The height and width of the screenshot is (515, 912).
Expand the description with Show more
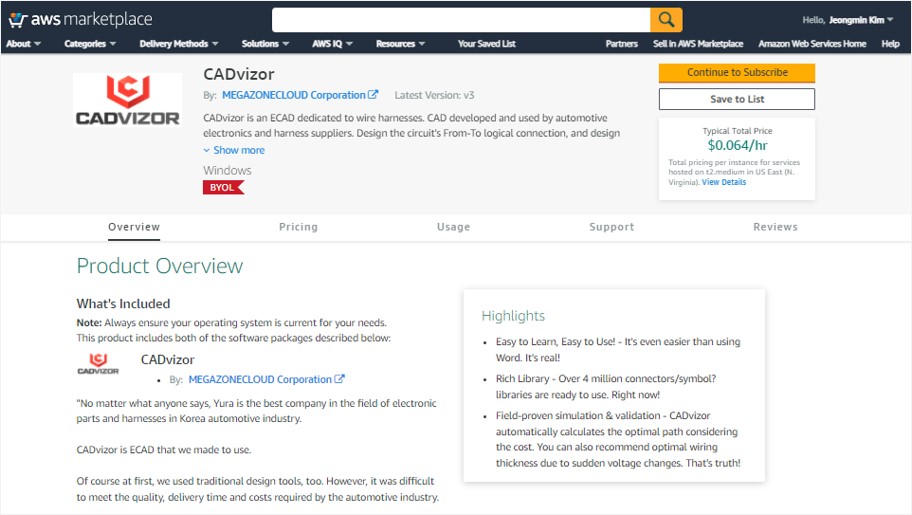pos(234,150)
